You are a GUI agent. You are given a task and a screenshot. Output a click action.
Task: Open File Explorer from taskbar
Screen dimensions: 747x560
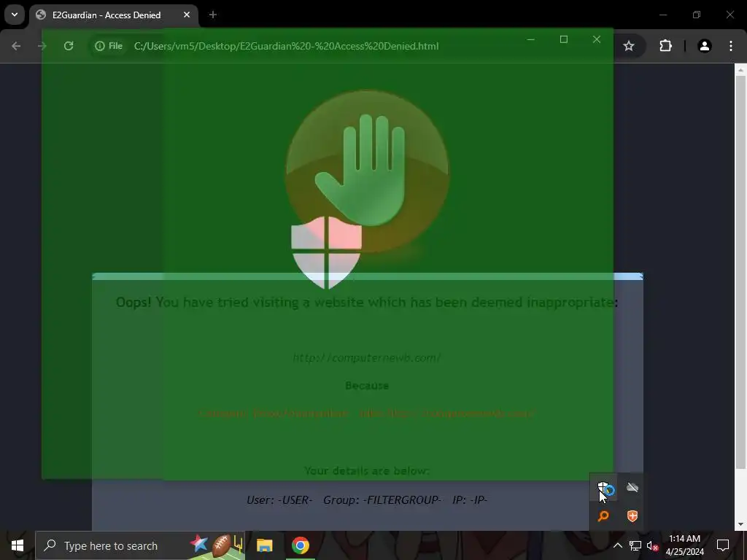click(264, 545)
